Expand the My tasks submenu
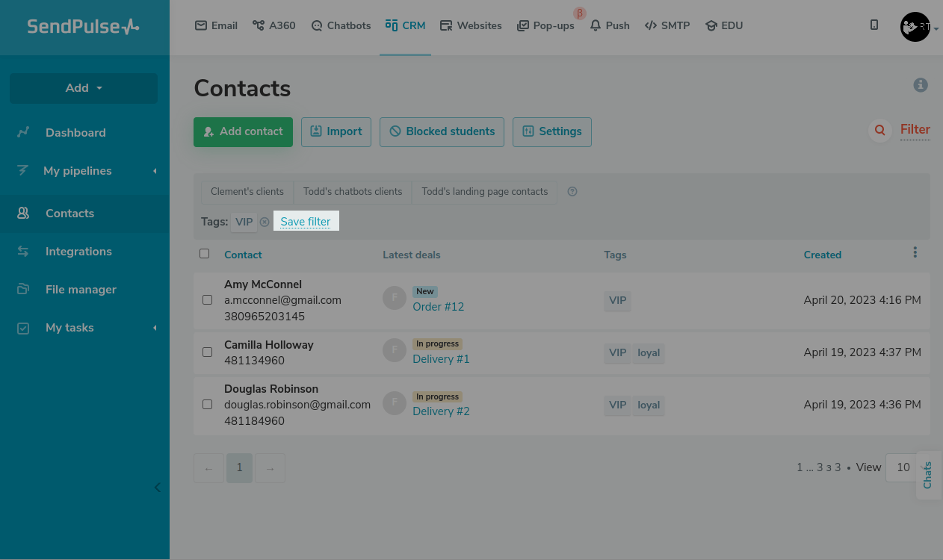This screenshot has height=560, width=943. click(155, 328)
